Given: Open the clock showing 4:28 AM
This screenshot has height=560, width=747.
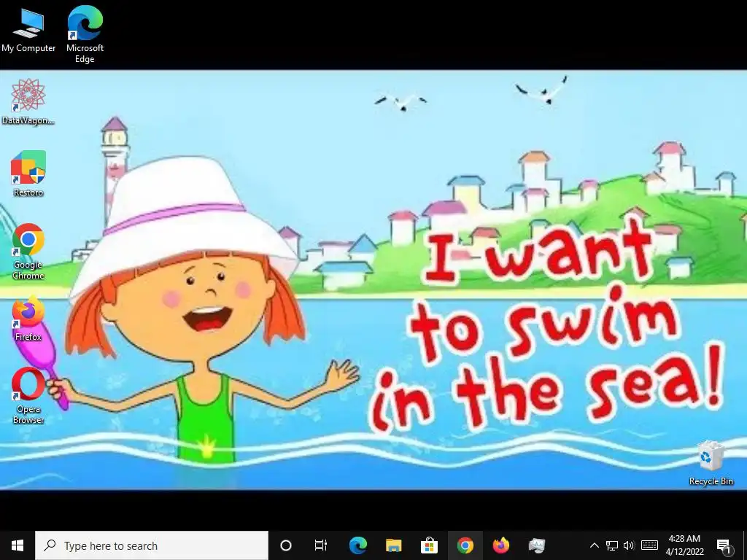Looking at the screenshot, I should 684,545.
